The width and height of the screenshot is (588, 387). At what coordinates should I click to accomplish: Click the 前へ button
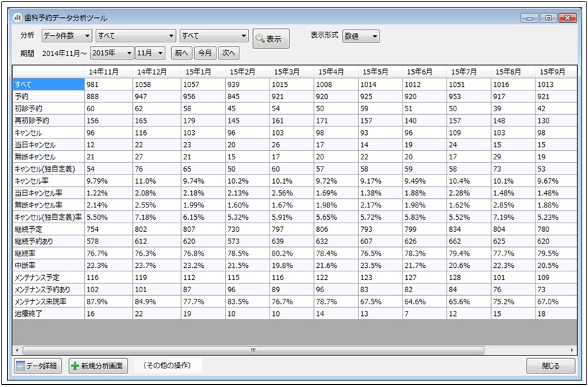(x=182, y=53)
